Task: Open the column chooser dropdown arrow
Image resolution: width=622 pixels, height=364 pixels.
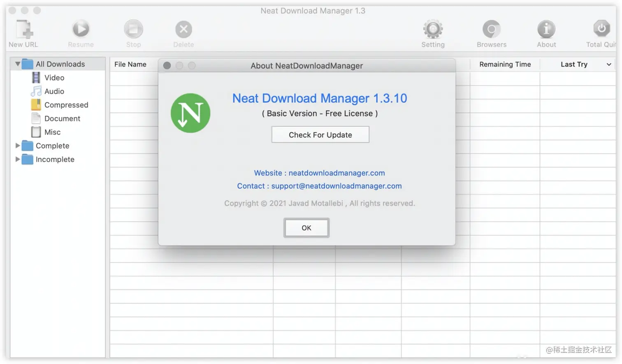Action: pyautogui.click(x=609, y=65)
